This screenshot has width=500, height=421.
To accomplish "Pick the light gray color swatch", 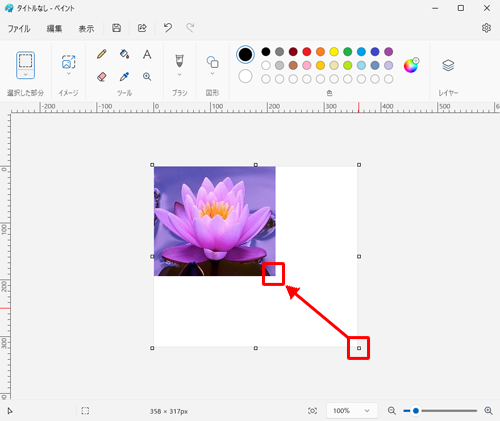I will [279, 65].
